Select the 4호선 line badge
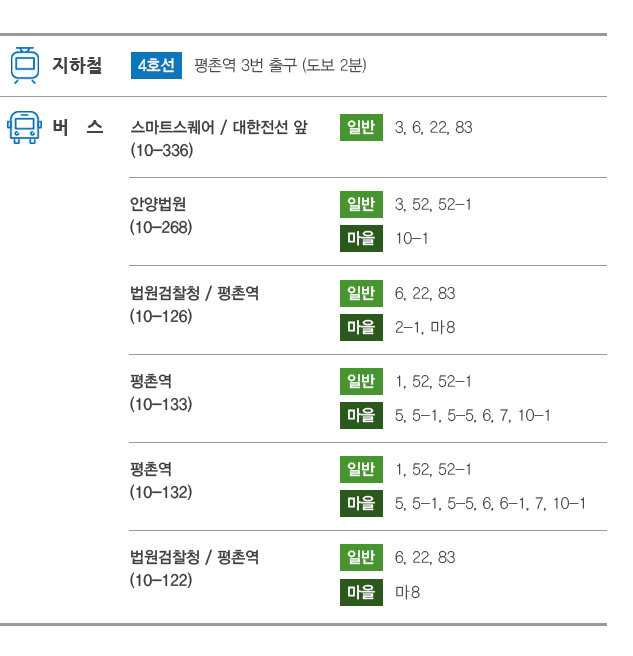Viewport: 633px width, 656px height. pyautogui.click(x=156, y=65)
